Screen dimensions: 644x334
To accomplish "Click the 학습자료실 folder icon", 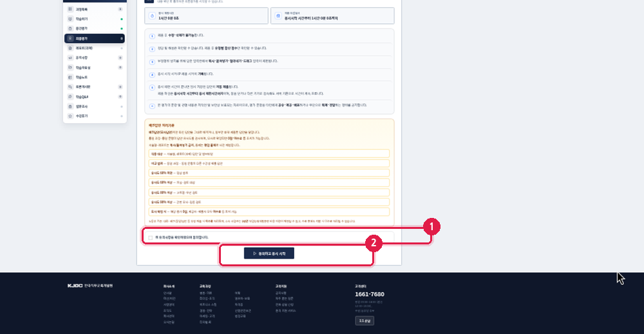I will (x=70, y=68).
